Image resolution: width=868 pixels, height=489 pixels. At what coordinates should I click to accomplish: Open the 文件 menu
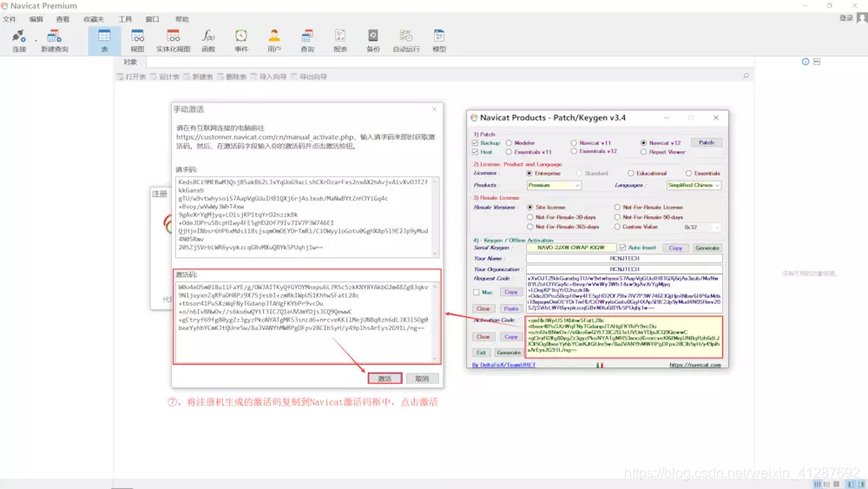point(10,19)
